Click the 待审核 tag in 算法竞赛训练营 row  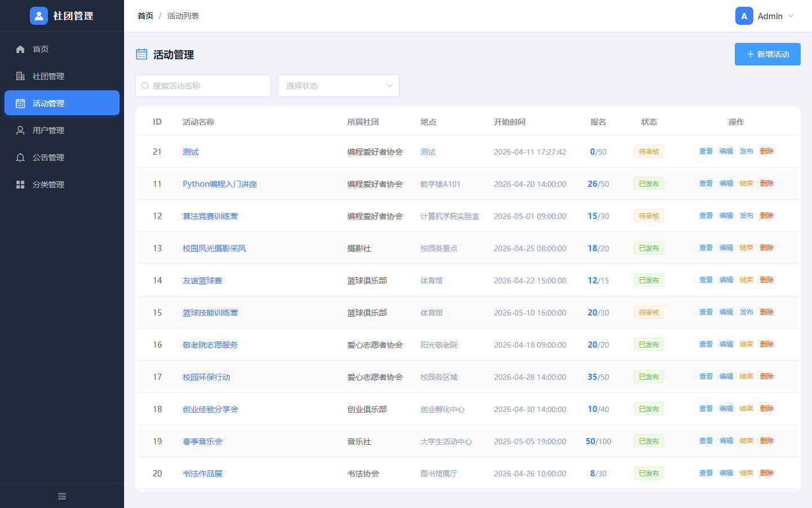tap(649, 216)
